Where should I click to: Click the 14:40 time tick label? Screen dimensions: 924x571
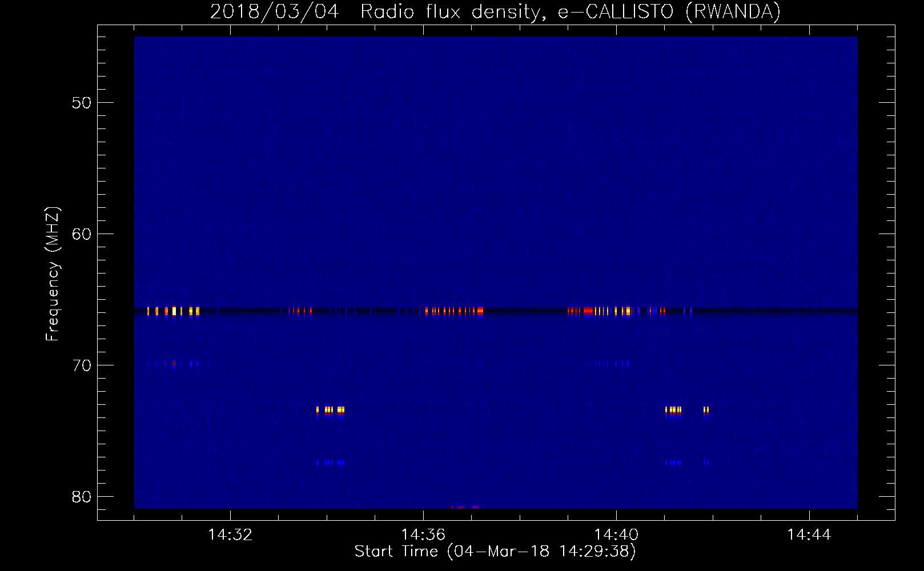click(x=616, y=535)
